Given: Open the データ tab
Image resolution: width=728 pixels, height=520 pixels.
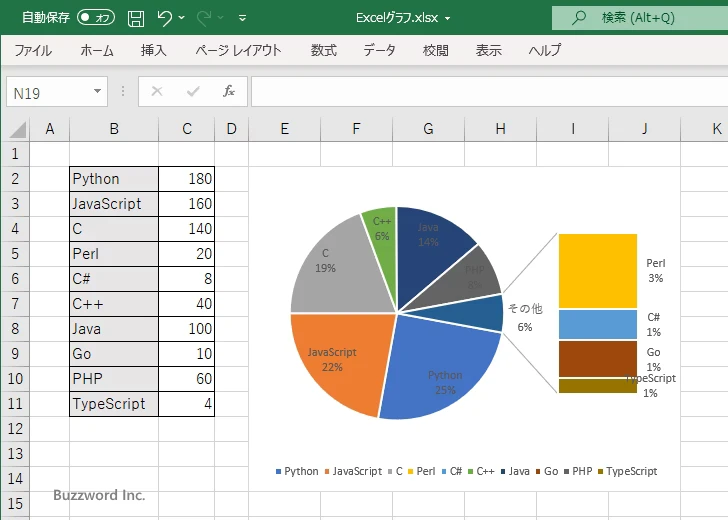Looking at the screenshot, I should 379,50.
